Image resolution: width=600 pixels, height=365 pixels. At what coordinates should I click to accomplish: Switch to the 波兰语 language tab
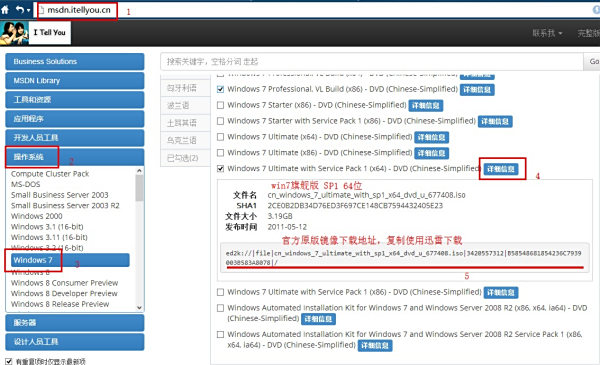tap(185, 105)
